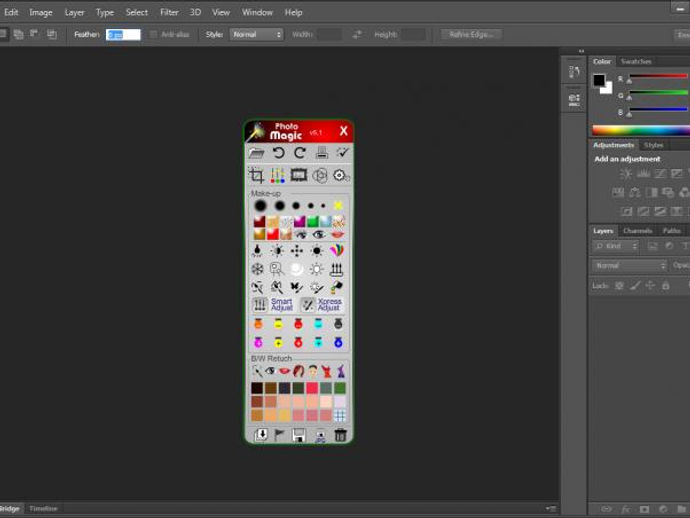This screenshot has width=690, height=518.
Task: Click the orange light bulb icon
Action: tap(258, 324)
